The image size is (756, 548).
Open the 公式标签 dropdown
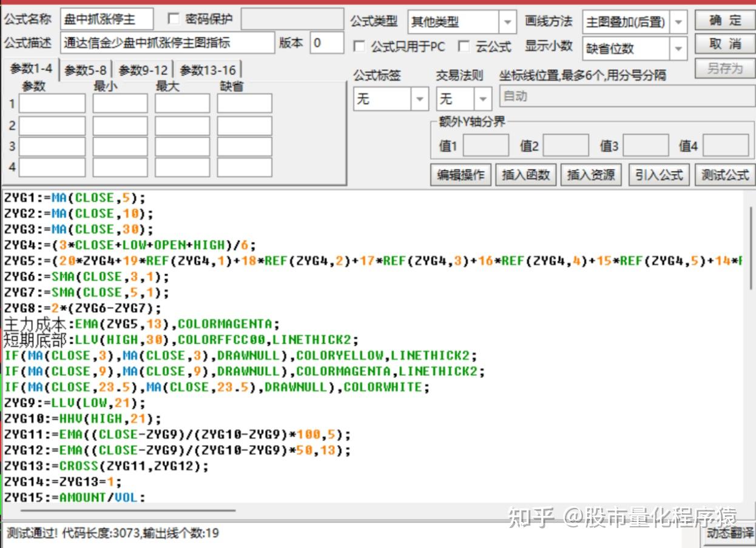pyautogui.click(x=391, y=98)
